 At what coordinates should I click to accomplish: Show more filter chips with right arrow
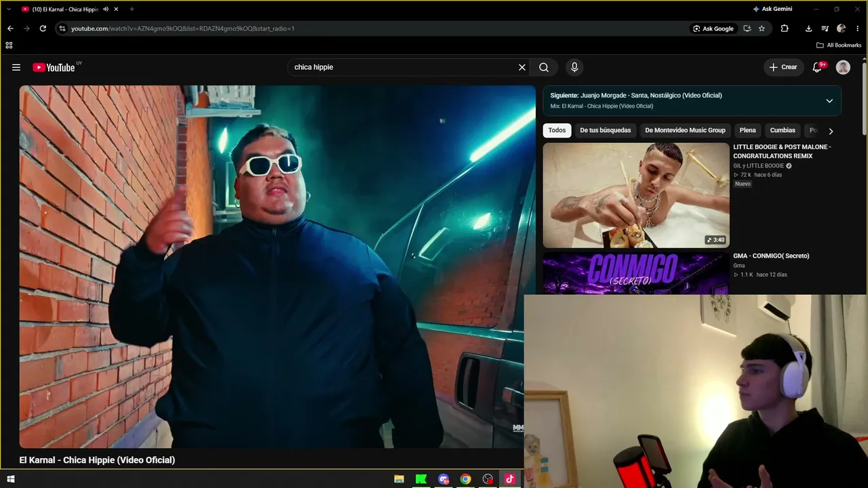(831, 131)
